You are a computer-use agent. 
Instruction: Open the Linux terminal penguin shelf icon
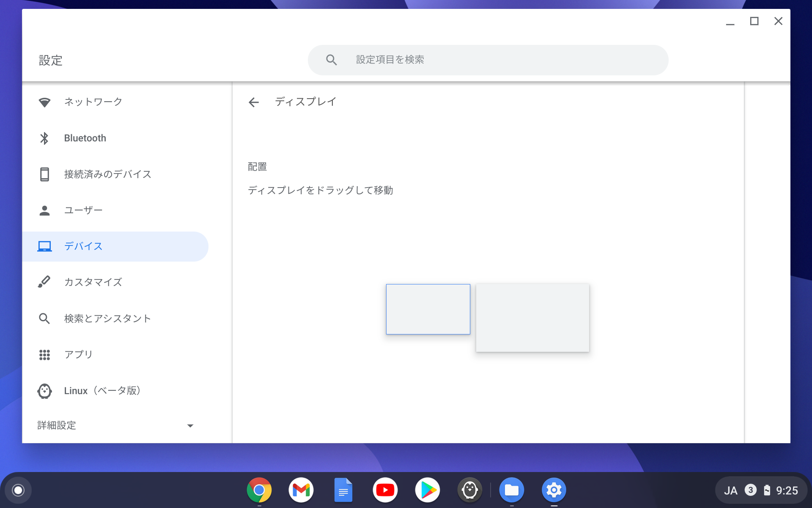point(469,490)
